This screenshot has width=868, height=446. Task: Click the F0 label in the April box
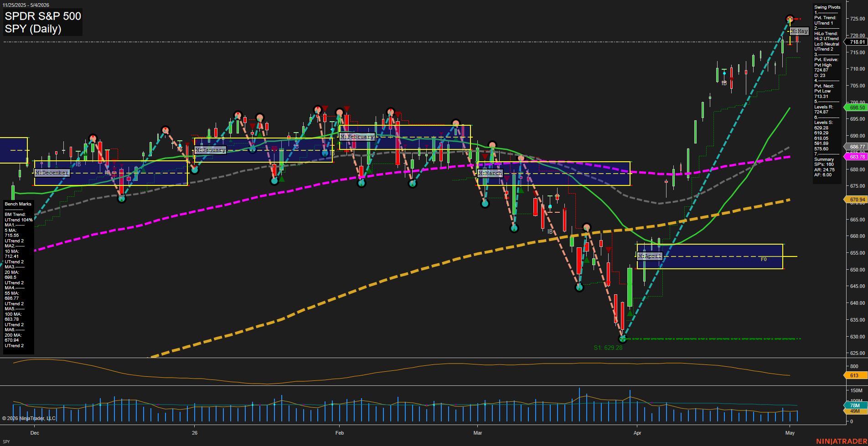click(764, 259)
